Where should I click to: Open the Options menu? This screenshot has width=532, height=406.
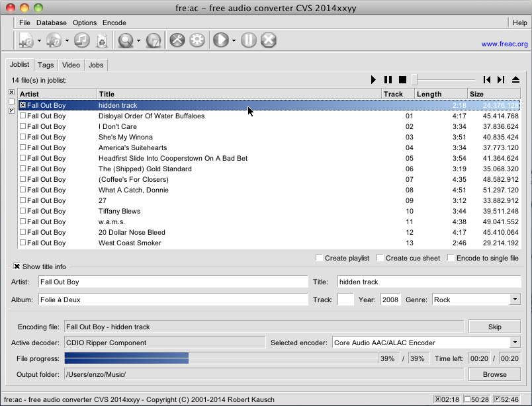85,22
